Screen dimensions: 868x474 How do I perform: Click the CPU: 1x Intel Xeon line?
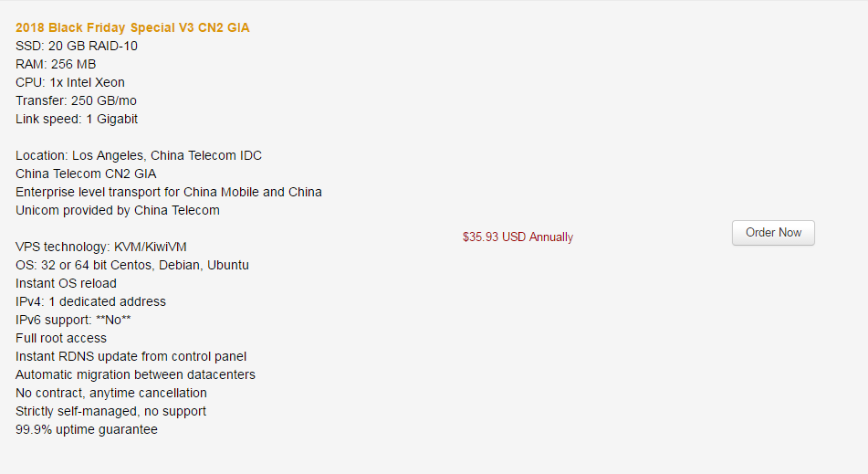click(x=69, y=82)
